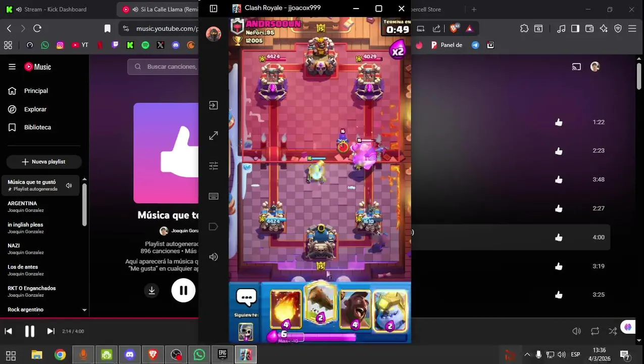Screen dimensions: 644x364
Task: Toggle shuffle in player bar
Action: click(613, 331)
